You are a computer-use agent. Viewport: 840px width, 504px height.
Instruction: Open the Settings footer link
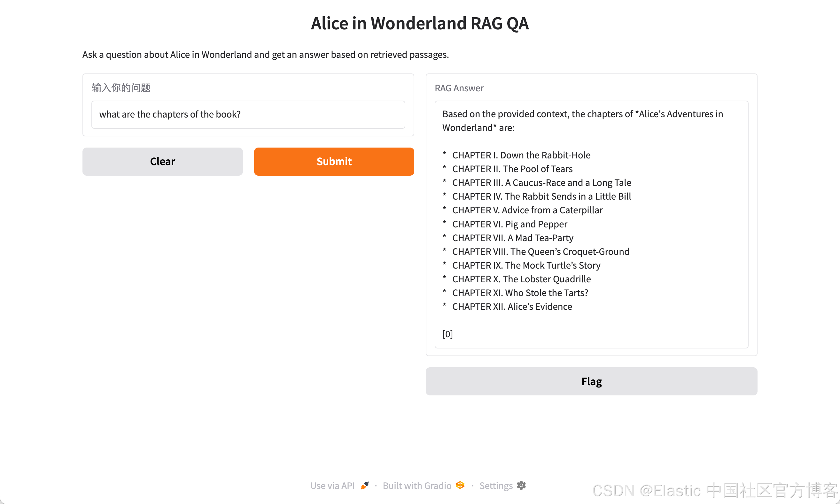(x=496, y=486)
